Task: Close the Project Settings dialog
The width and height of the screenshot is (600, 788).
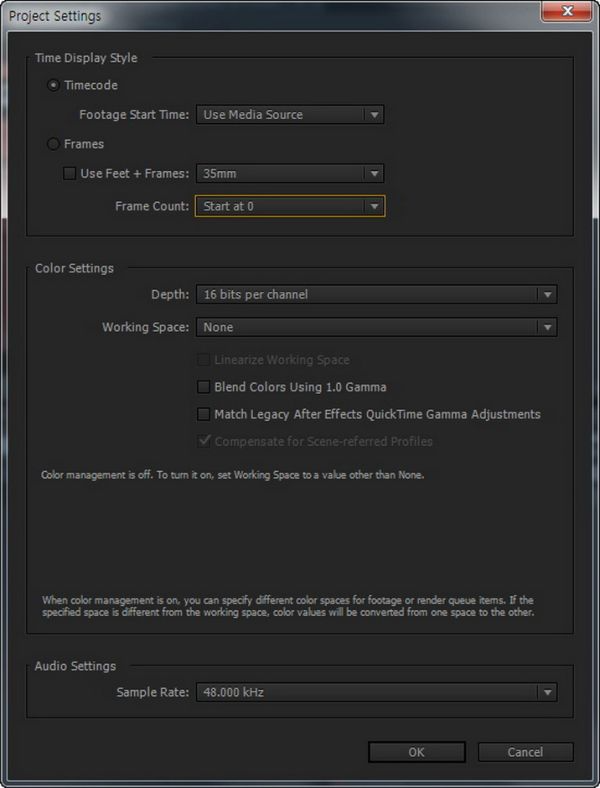Action: point(567,11)
